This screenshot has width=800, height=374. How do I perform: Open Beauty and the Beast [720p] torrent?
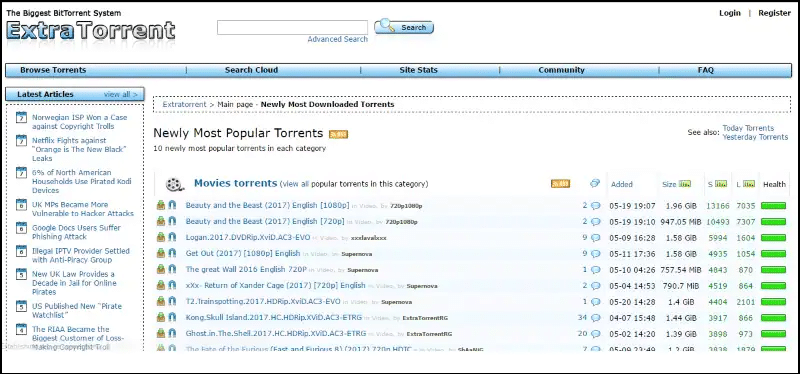(265, 221)
